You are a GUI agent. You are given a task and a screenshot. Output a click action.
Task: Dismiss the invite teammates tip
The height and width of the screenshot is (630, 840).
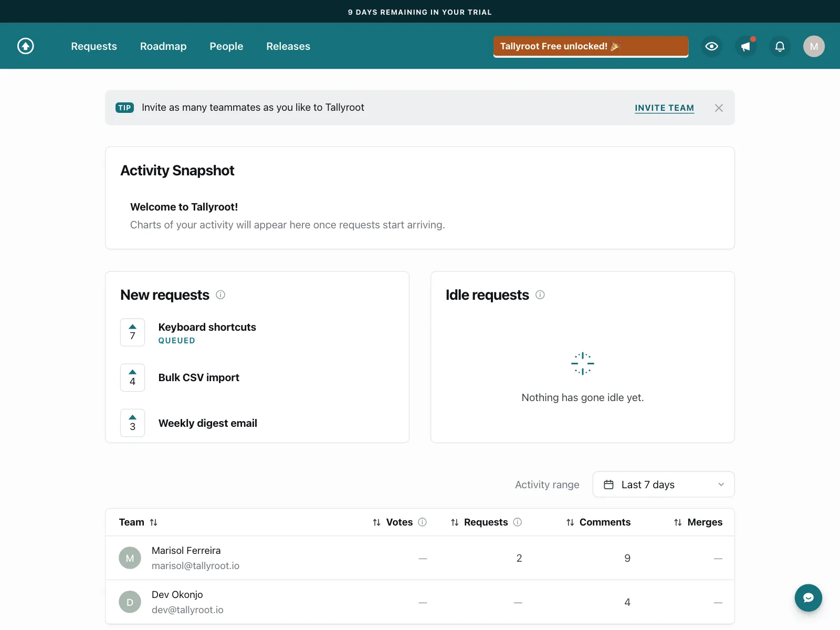719,108
